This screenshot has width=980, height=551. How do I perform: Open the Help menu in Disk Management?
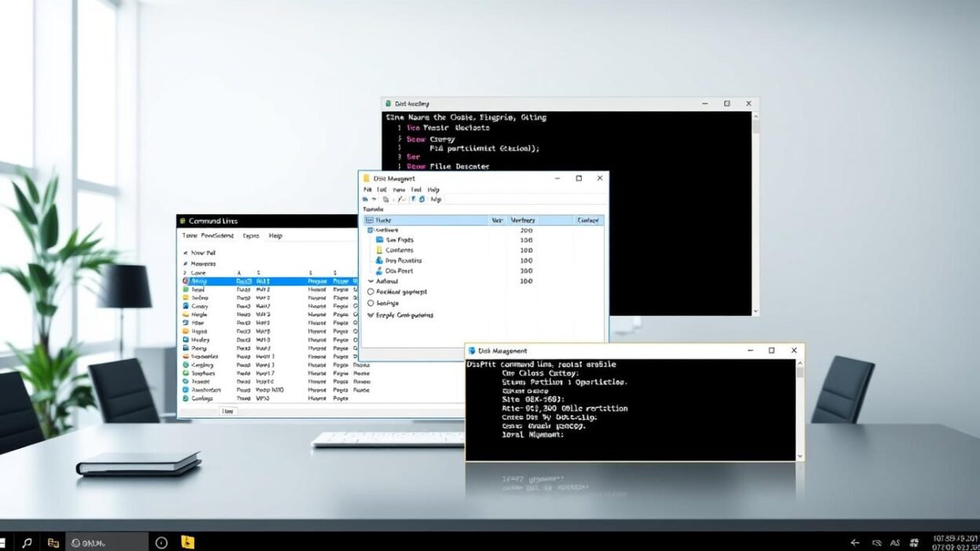434,190
